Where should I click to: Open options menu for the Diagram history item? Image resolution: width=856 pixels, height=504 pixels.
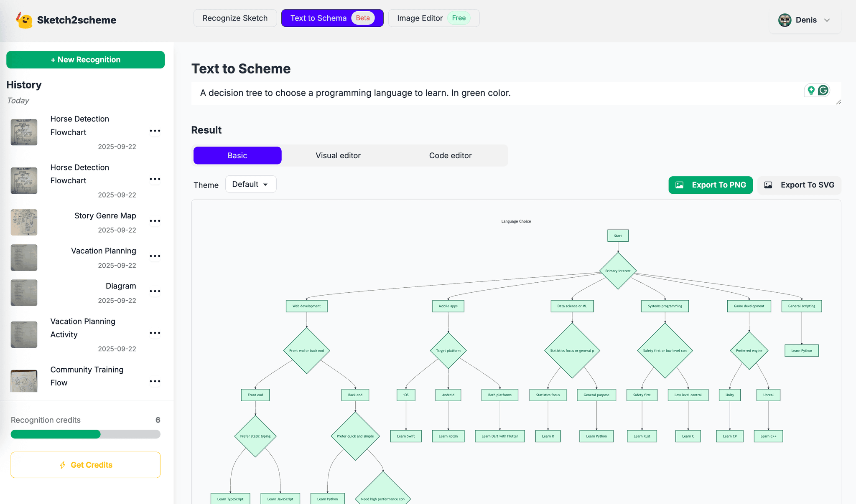(x=155, y=291)
